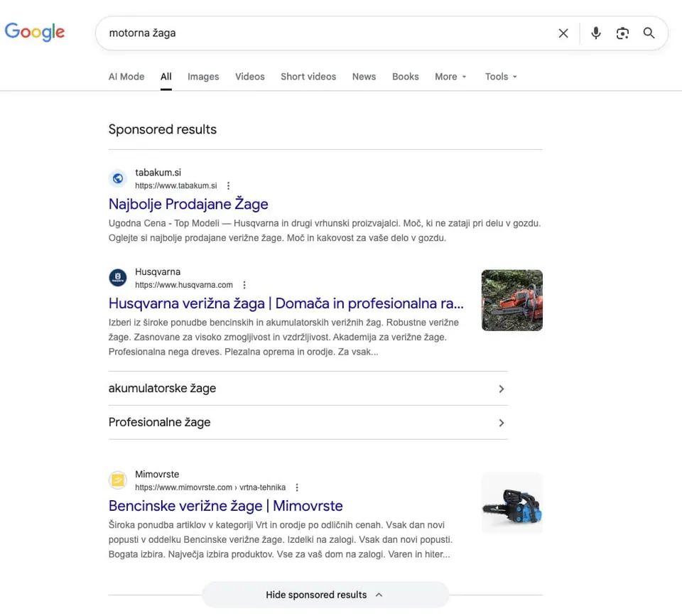Open the three-dot menu next to husqvarna.com URL
This screenshot has height=616, width=682.
point(244,285)
